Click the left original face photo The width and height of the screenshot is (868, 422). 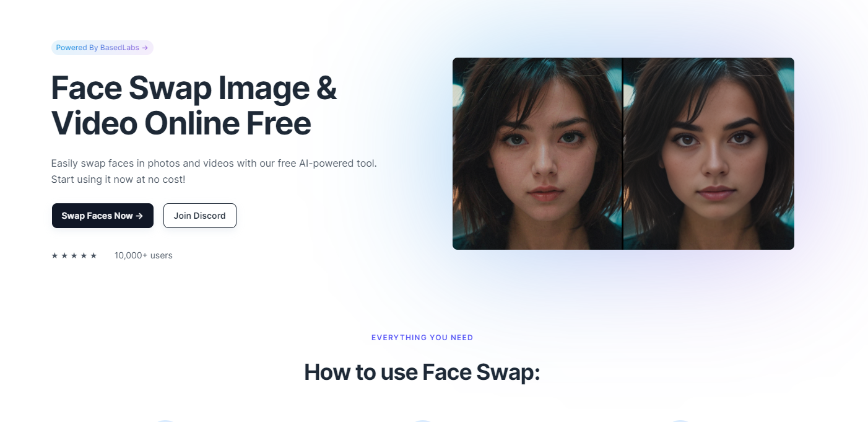pos(537,154)
